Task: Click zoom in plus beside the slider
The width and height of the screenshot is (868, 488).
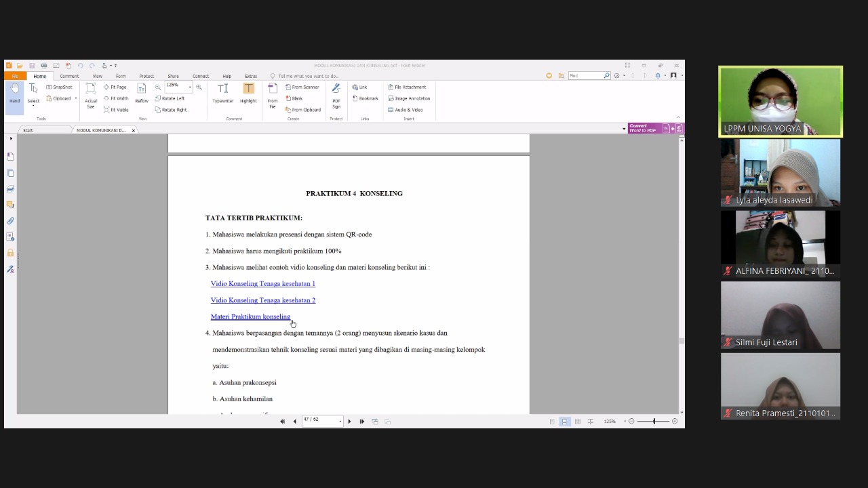Action: [674, 421]
